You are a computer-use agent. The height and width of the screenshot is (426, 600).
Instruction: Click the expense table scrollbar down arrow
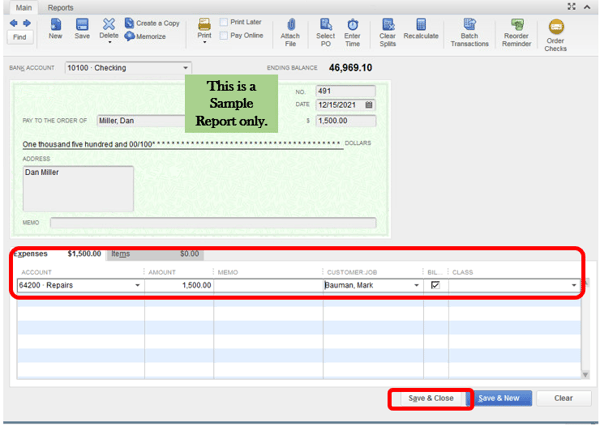tap(585, 375)
